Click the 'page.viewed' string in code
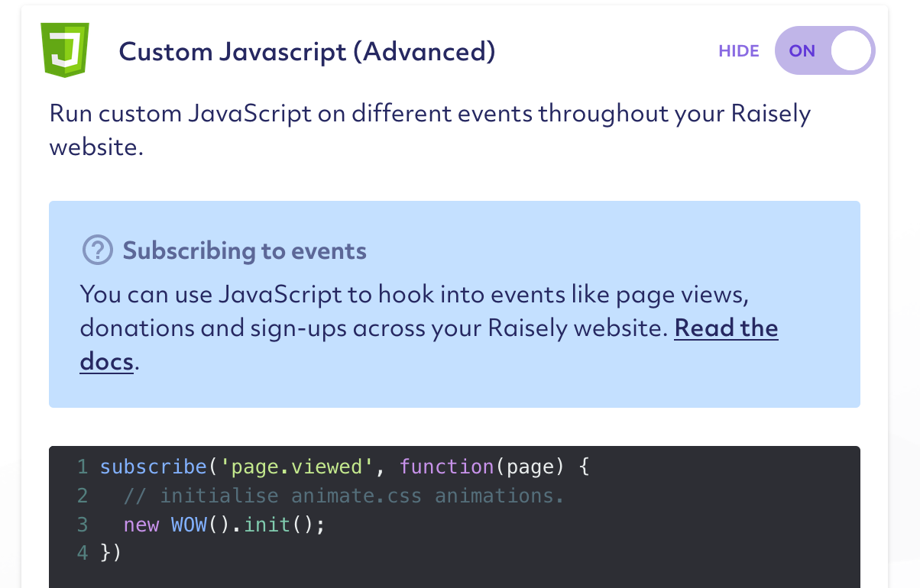Image resolution: width=920 pixels, height=588 pixels. coord(296,467)
